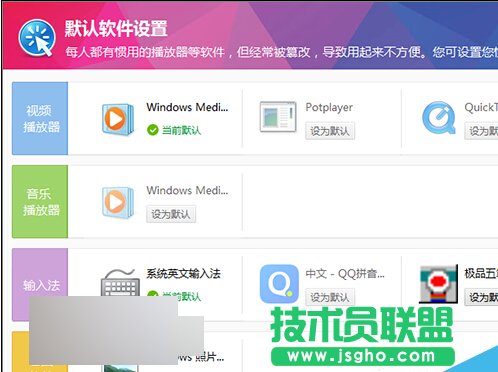Click the Windows Medi... name in video row
Screen dimensions: 498x372
(187, 107)
